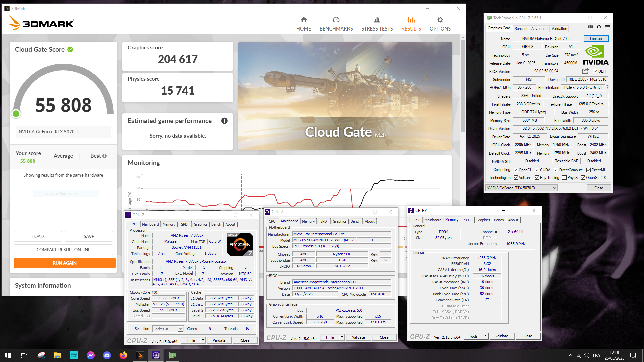Click the NVIDIA logo in GPU-Z
Viewport: 644px width, 362px height.
point(596,55)
